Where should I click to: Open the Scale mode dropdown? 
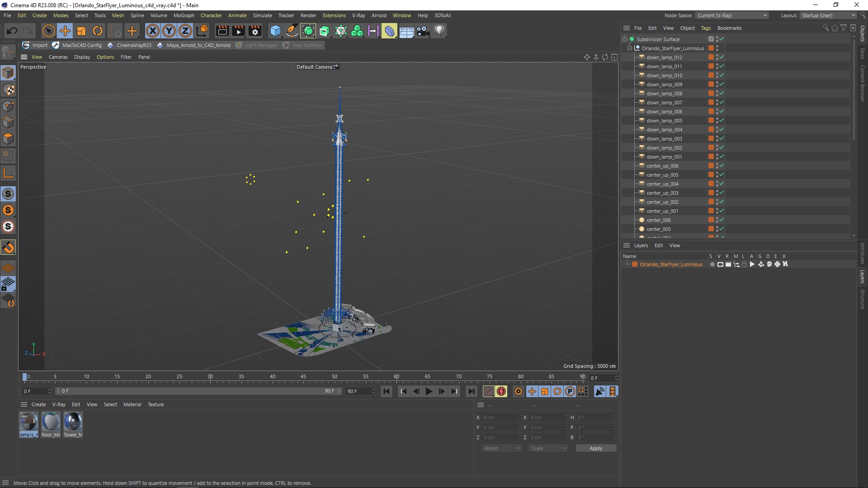548,448
